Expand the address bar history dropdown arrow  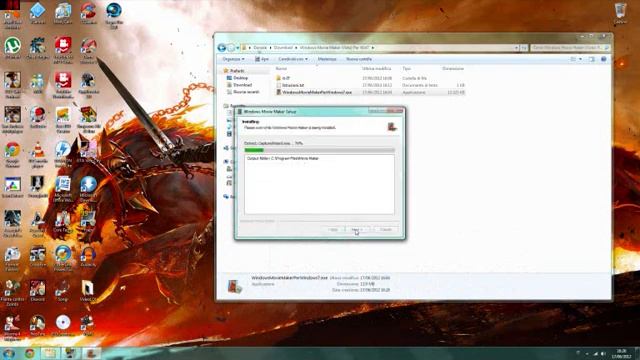[x=516, y=48]
